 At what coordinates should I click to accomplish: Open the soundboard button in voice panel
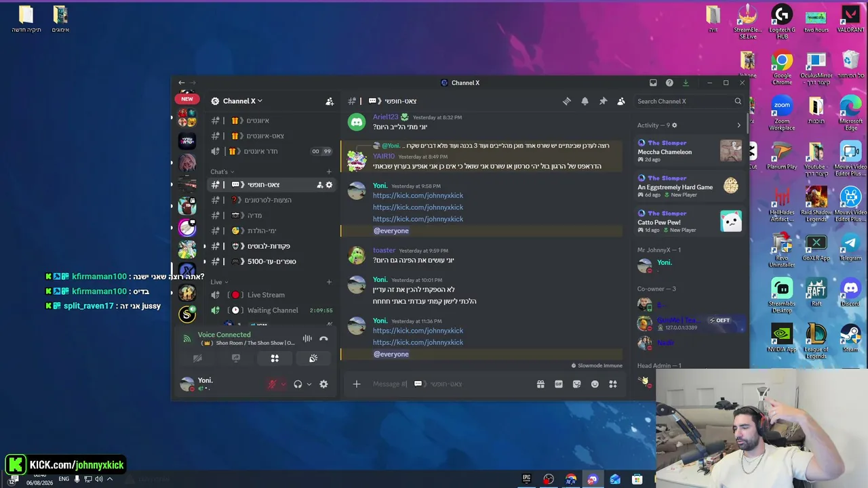click(313, 358)
